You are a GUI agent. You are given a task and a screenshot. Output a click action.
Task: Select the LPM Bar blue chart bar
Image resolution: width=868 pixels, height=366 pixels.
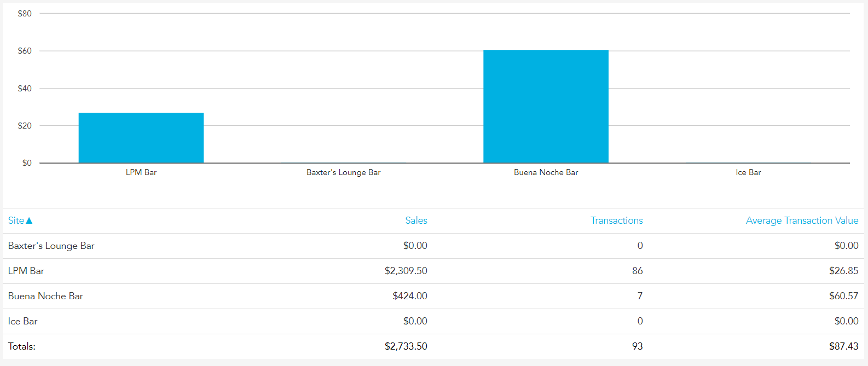[x=141, y=138]
